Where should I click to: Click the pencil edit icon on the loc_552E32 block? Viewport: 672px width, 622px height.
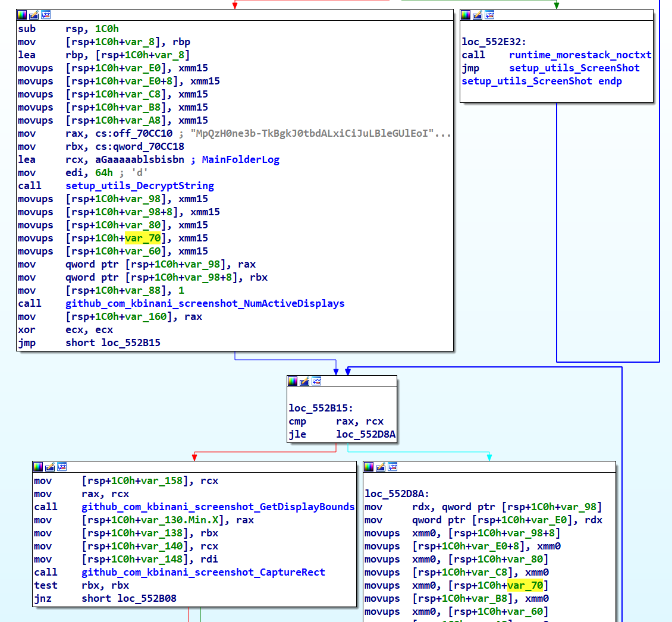tap(478, 15)
